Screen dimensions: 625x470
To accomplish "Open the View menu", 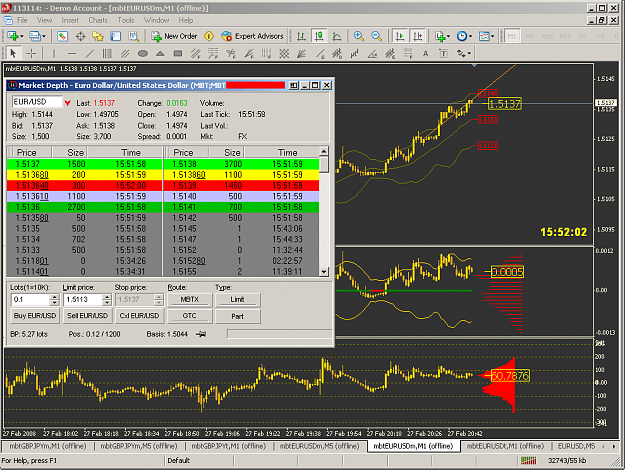I will point(44,20).
